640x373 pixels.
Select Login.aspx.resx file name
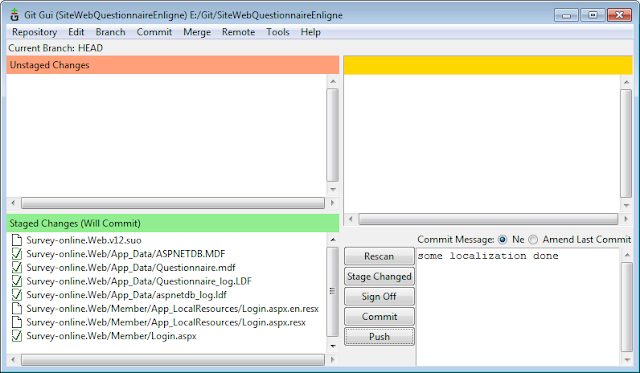pyautogui.click(x=166, y=322)
